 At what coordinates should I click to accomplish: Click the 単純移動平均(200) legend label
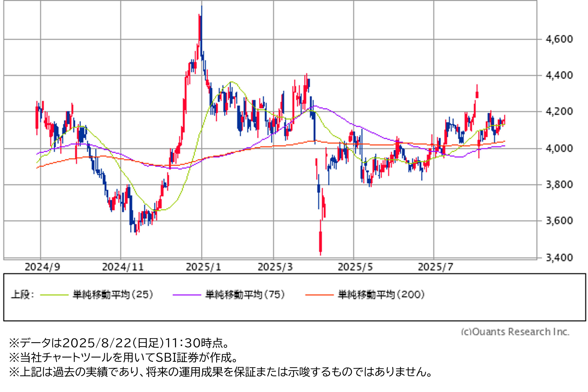381,295
